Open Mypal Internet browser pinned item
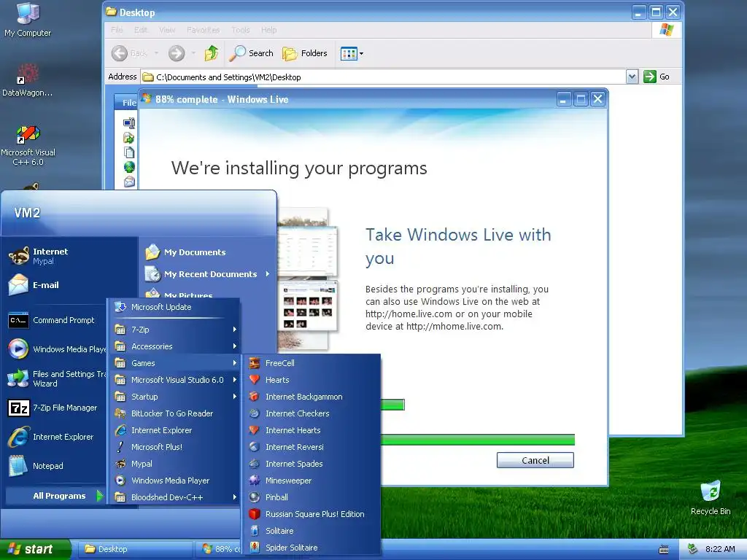This screenshot has height=560, width=747. coord(50,256)
